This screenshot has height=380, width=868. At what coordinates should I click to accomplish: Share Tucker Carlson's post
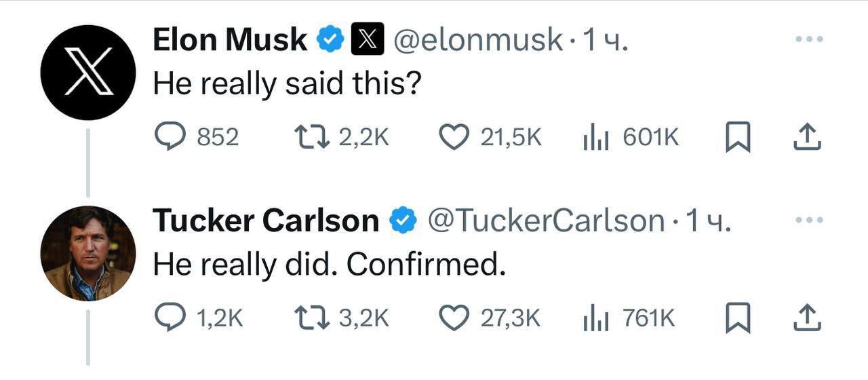807,318
